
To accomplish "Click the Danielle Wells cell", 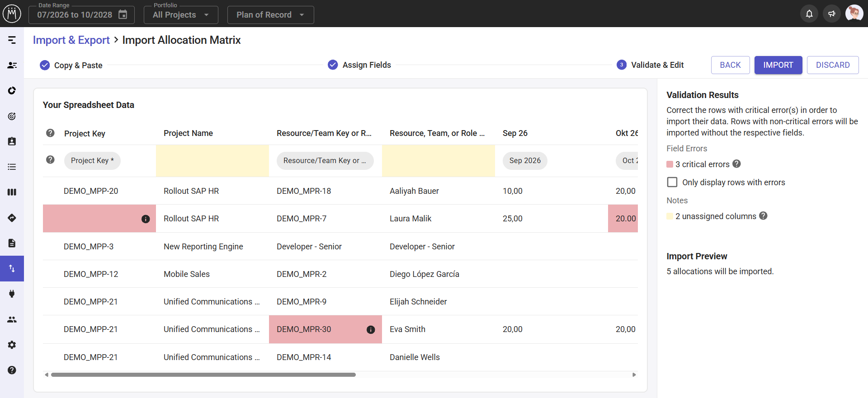I will click(x=415, y=357).
